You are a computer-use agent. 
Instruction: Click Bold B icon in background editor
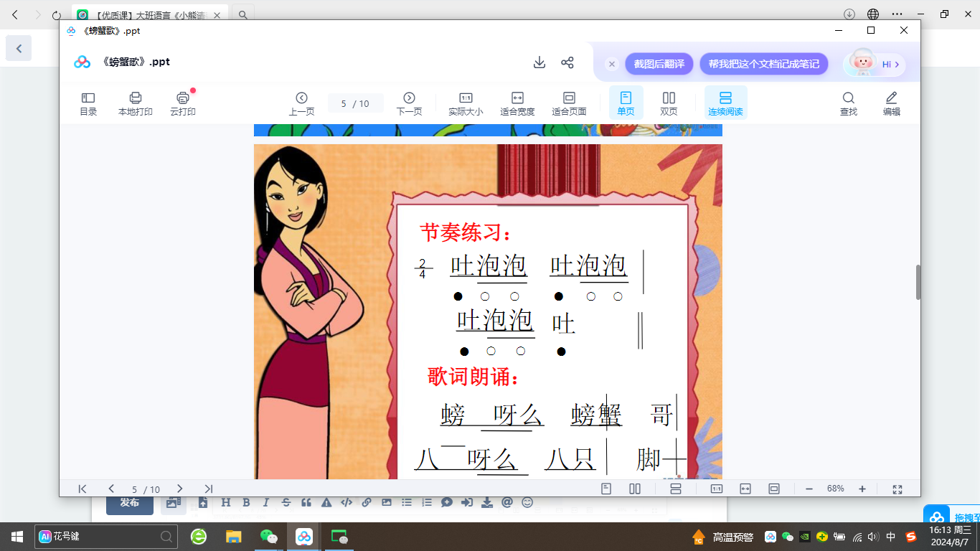point(246,502)
